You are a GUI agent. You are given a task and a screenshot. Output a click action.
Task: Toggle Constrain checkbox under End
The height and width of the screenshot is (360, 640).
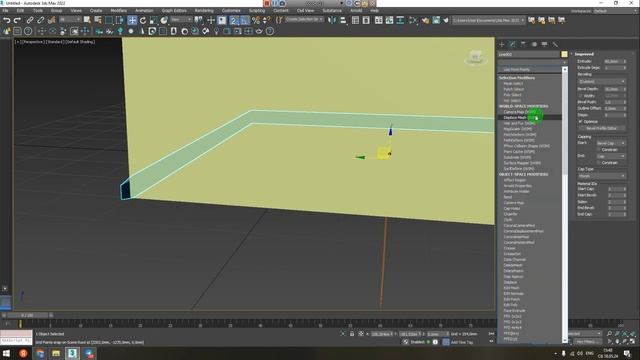(x=599, y=163)
